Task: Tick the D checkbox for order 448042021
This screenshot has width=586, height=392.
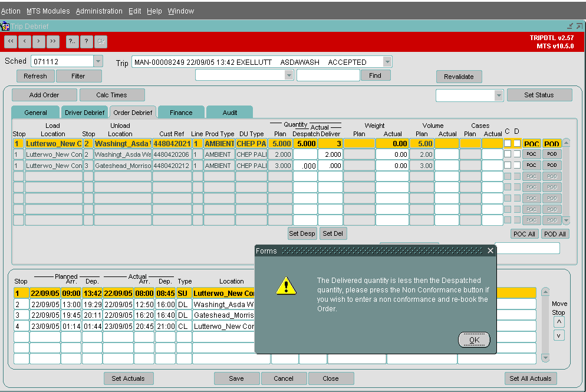Action: (517, 143)
